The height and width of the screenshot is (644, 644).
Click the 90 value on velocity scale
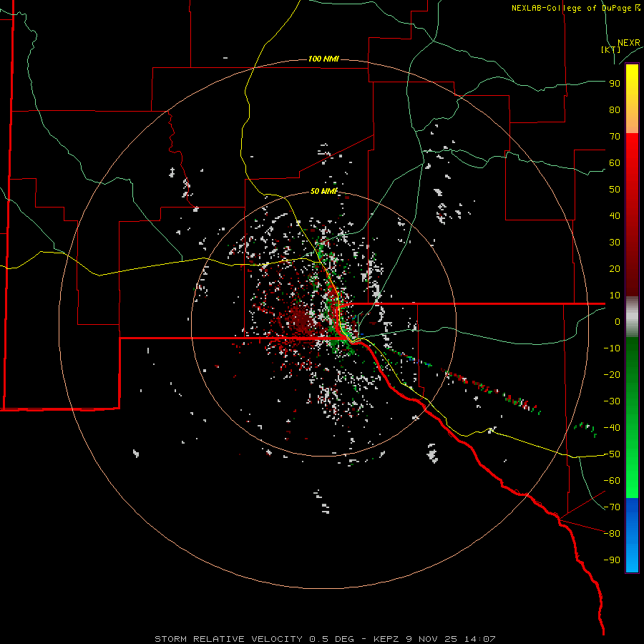point(615,84)
